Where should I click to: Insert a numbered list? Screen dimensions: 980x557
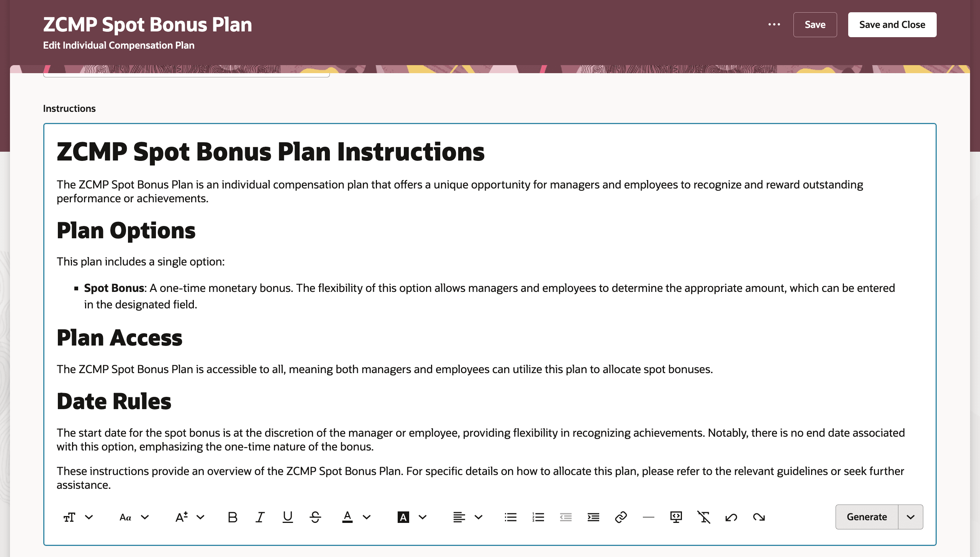538,517
